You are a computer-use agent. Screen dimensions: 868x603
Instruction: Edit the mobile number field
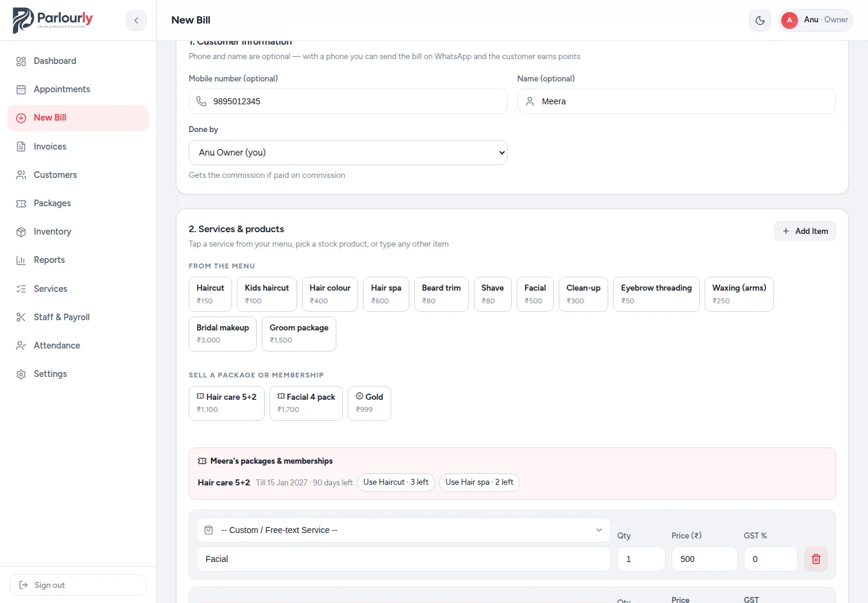[x=348, y=101]
